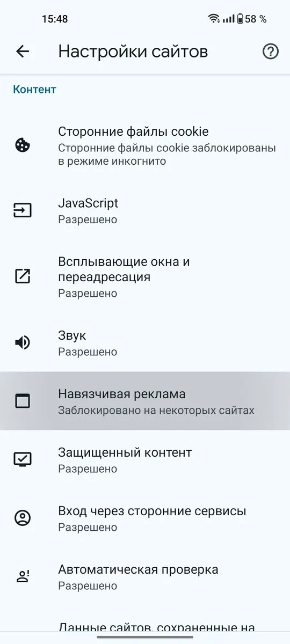Open Вход через сторонние сервисы

point(145,518)
